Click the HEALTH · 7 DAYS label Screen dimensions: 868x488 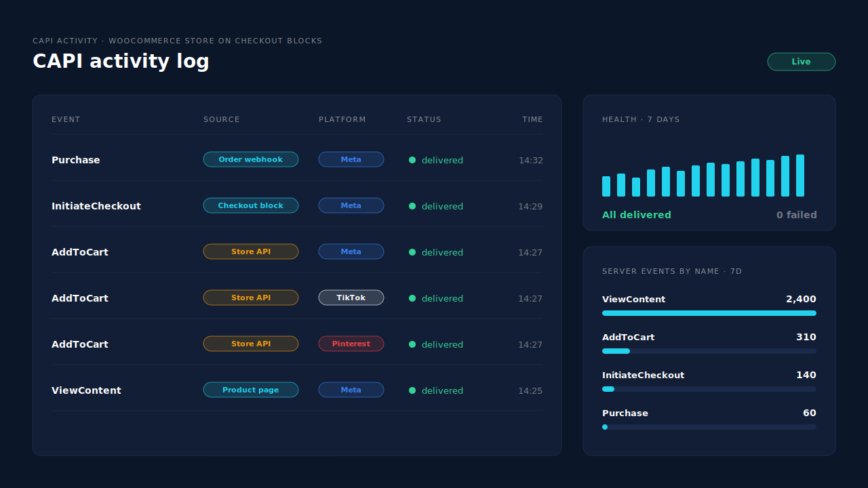pos(641,119)
